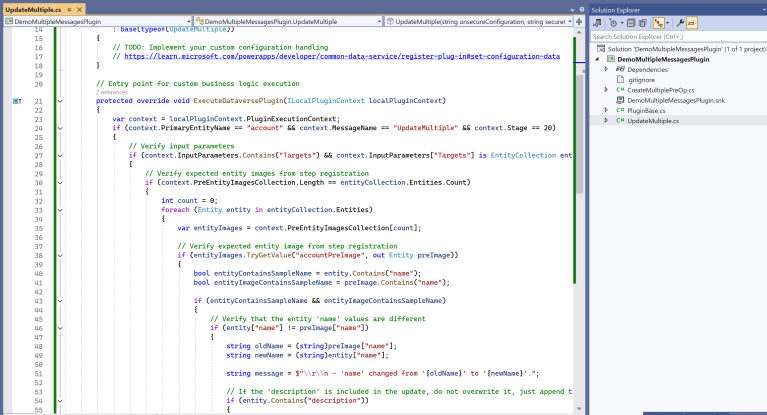Open the UpdateMultiple member navigation dropdown
This screenshot has height=415, width=767.
coord(478,21)
